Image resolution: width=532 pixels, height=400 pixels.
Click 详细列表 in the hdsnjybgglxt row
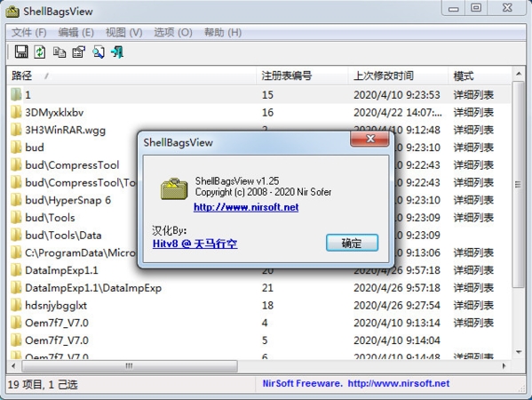pyautogui.click(x=473, y=306)
